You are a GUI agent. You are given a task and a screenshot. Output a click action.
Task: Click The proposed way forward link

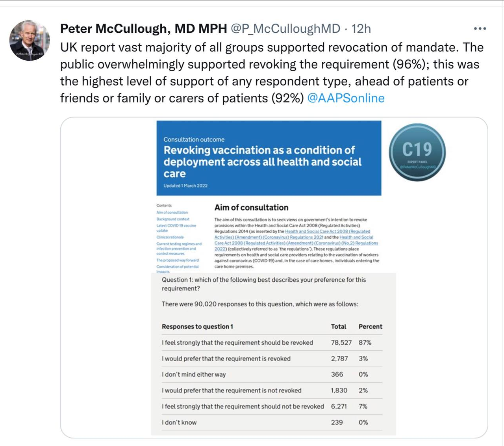click(x=178, y=260)
